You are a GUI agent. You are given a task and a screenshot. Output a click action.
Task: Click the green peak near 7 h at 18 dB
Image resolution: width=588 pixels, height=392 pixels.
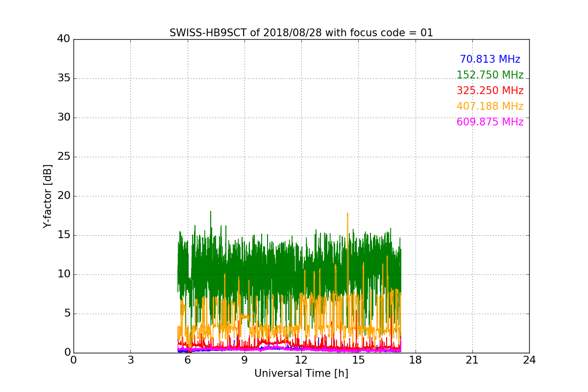[x=211, y=218]
